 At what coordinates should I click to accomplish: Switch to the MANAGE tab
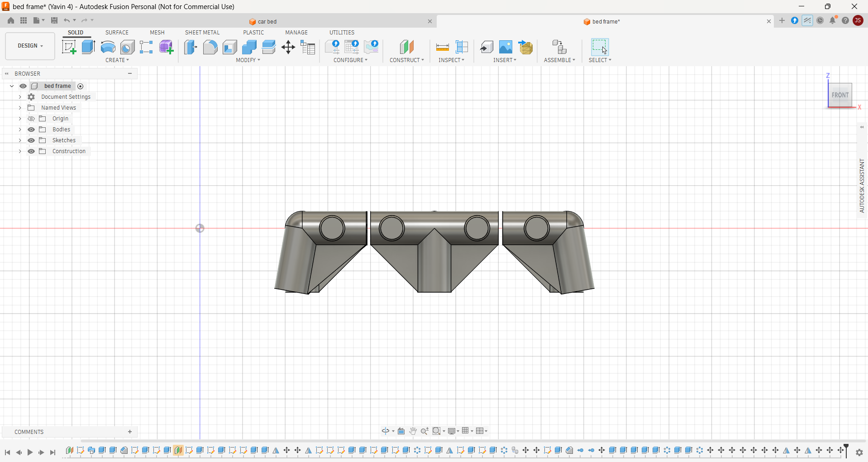(296, 33)
